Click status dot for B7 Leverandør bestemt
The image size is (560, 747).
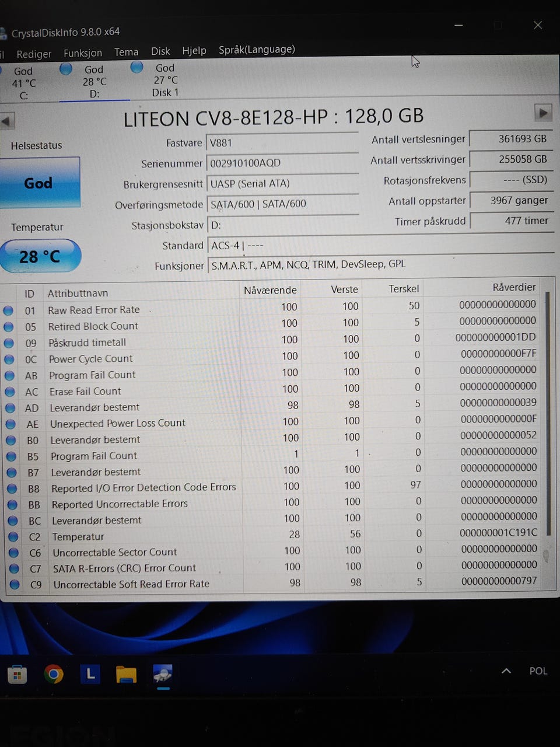tap(11, 473)
